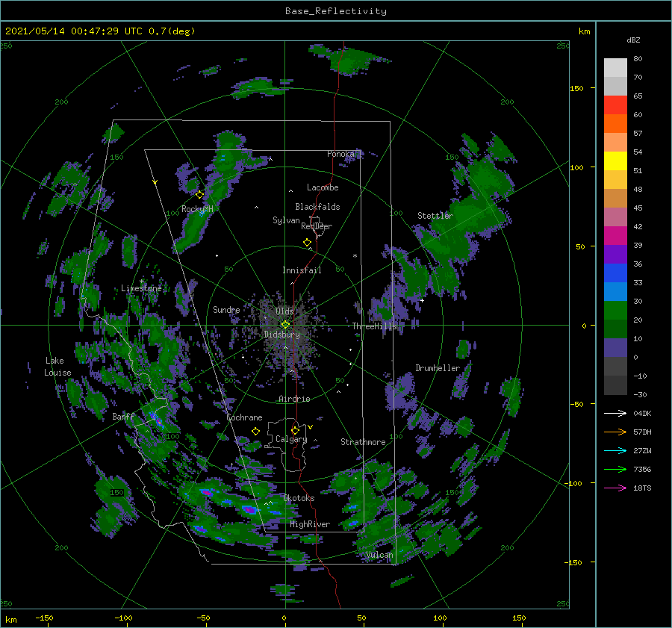Click the Sylvan label
The height and width of the screenshot is (628, 672).
[286, 220]
